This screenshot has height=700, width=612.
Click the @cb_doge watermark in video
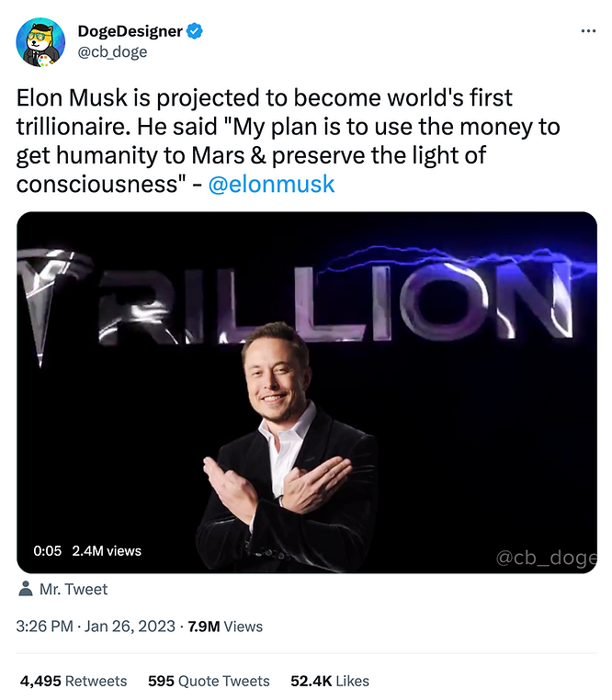546,558
